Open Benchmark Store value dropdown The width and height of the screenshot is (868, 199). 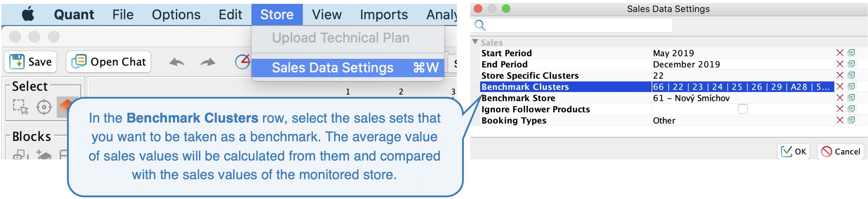pyautogui.click(x=743, y=98)
